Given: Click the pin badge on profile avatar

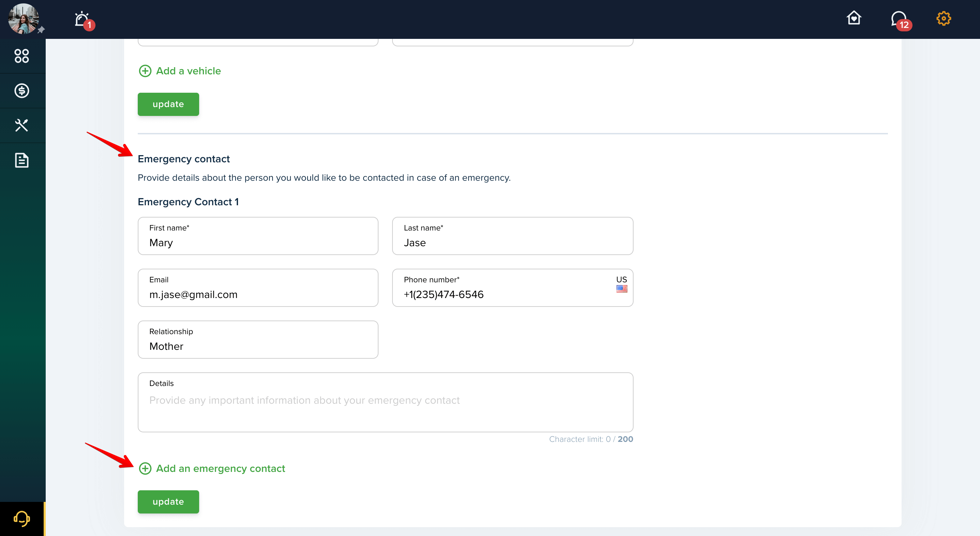Looking at the screenshot, I should 41,30.
